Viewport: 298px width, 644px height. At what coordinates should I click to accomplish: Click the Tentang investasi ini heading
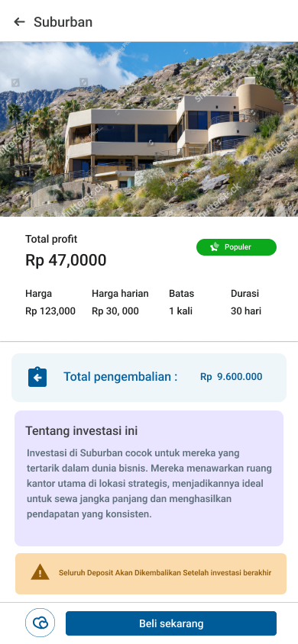pos(82,431)
